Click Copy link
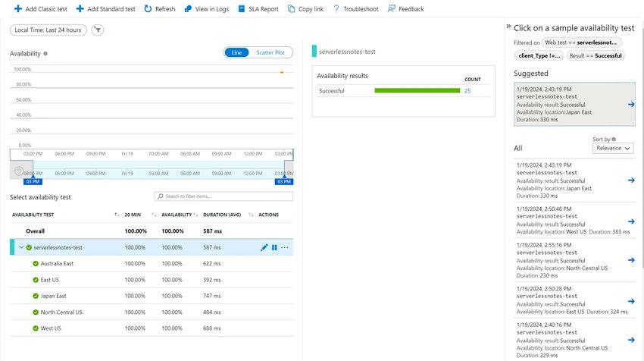The height and width of the screenshot is (361, 644). pyautogui.click(x=305, y=8)
